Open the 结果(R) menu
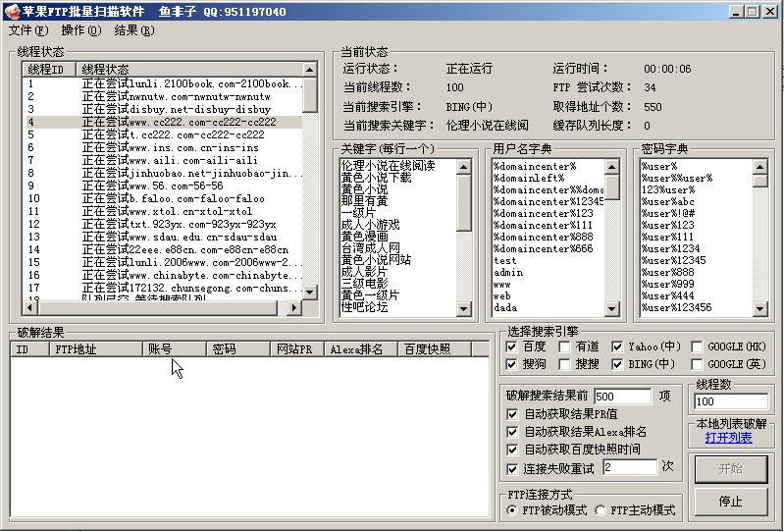This screenshot has width=784, height=532. (x=134, y=30)
